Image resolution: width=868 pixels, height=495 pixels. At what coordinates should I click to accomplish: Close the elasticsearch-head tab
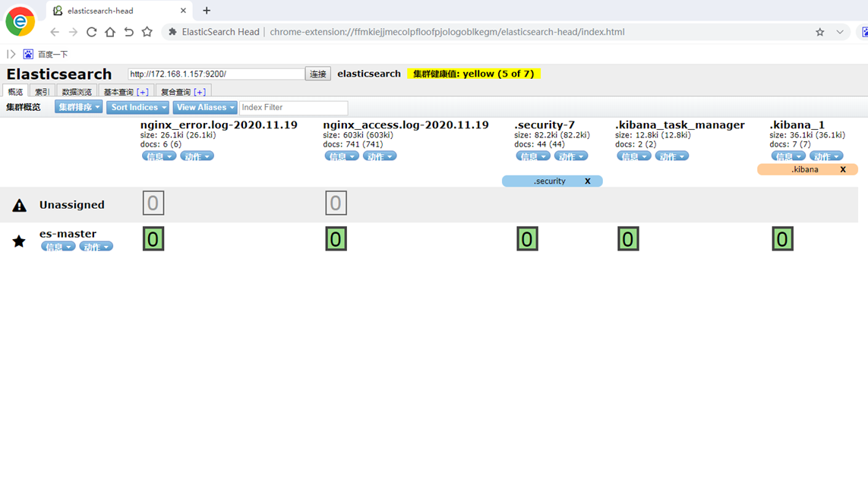[183, 11]
